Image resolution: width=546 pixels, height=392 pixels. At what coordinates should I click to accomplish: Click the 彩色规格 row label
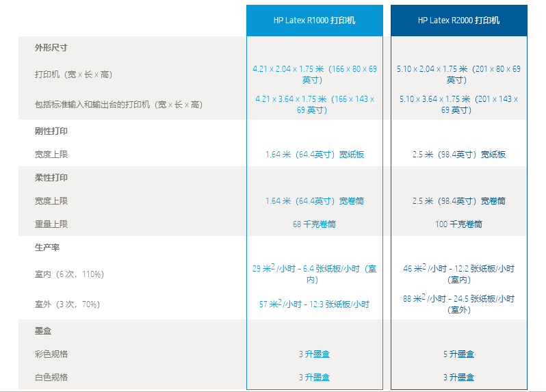click(51, 354)
